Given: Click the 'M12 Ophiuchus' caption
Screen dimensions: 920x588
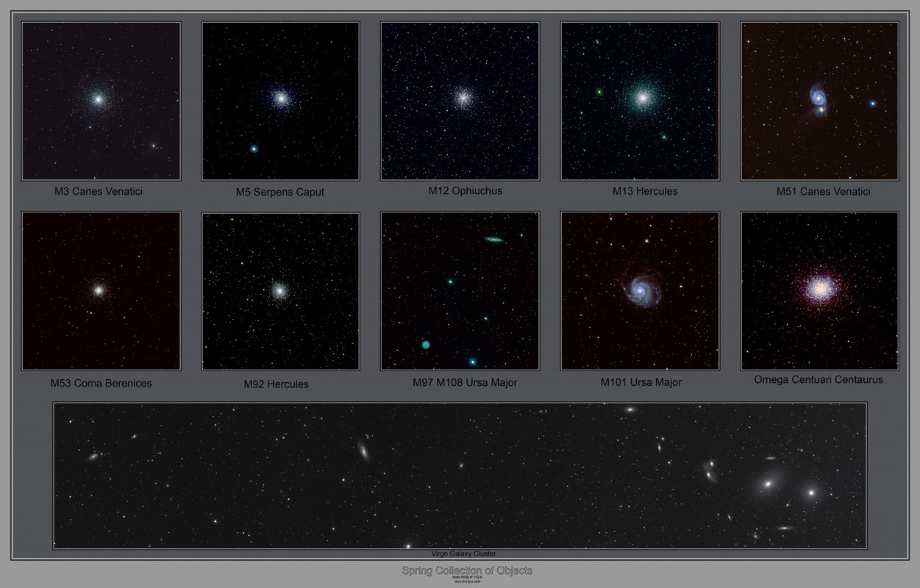Looking at the screenshot, I should [x=466, y=191].
